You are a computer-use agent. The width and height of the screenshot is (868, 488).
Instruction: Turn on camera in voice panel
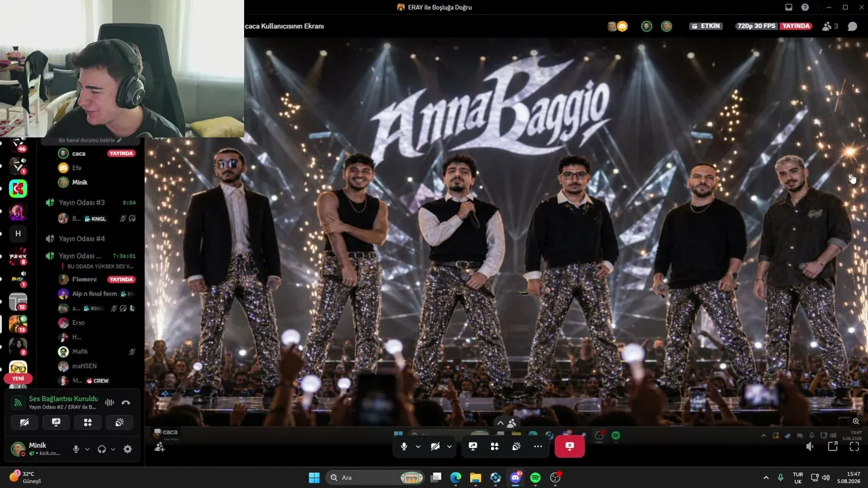pyautogui.click(x=25, y=422)
